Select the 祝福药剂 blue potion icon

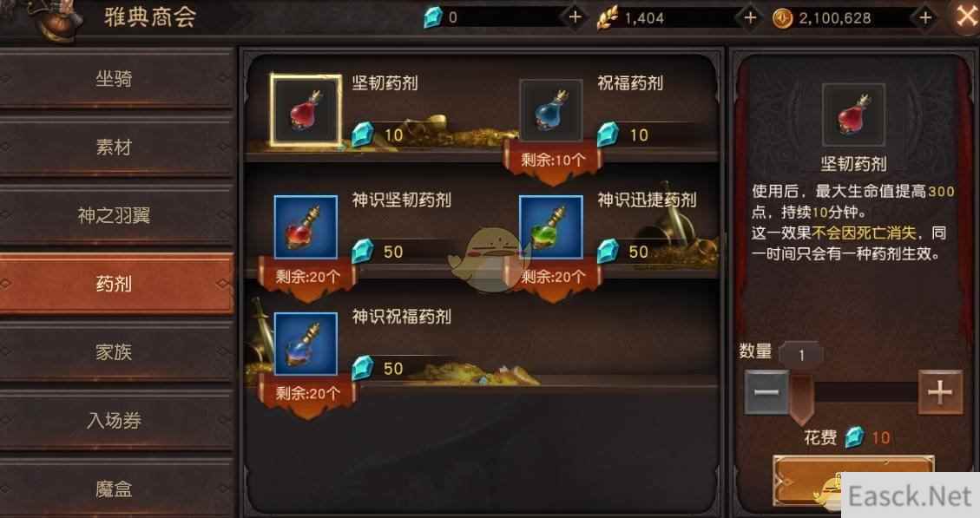click(550, 110)
